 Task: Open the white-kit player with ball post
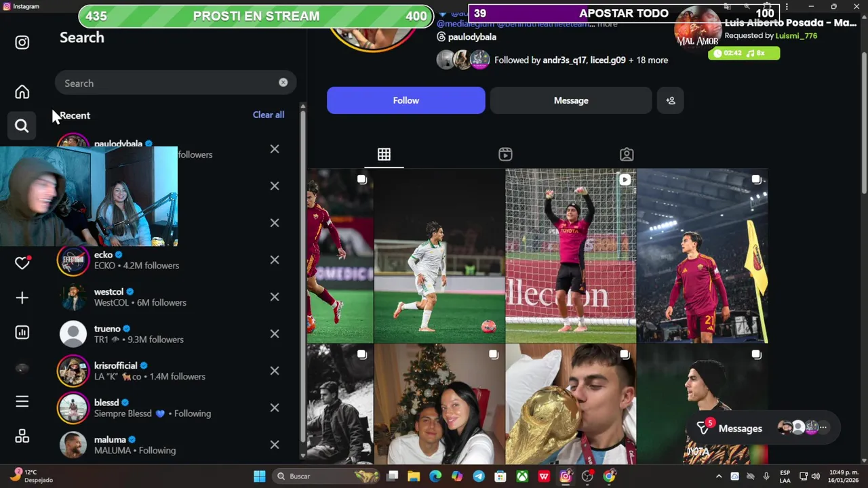[x=439, y=256]
